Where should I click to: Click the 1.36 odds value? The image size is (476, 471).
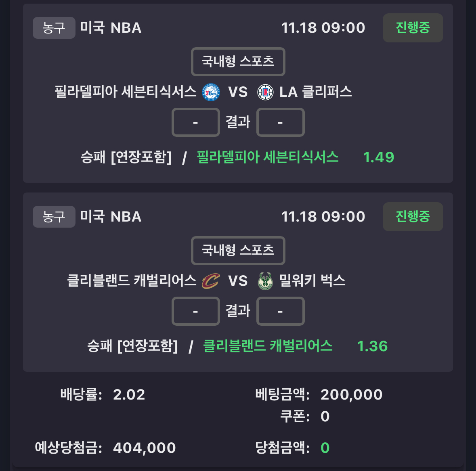372,346
